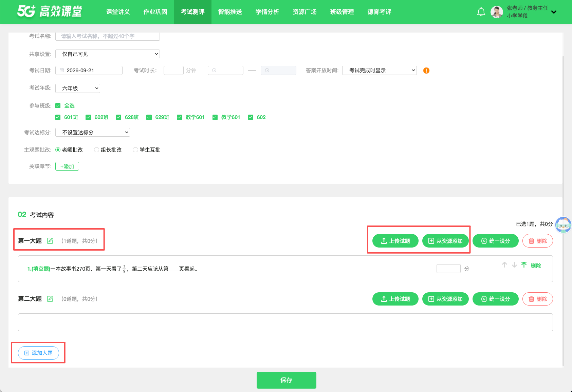The height and width of the screenshot is (392, 572).
Task: Focus the 考试名称 input field
Action: click(x=108, y=36)
